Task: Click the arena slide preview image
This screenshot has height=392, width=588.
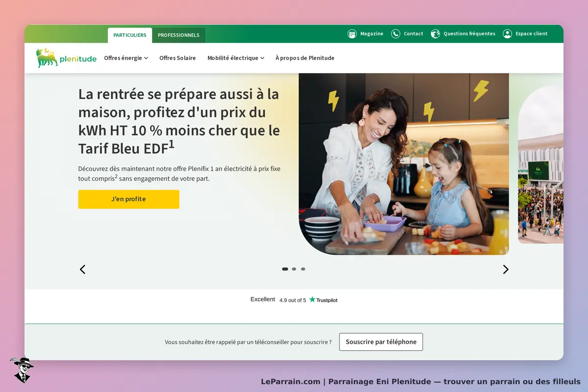Action: coord(540,164)
